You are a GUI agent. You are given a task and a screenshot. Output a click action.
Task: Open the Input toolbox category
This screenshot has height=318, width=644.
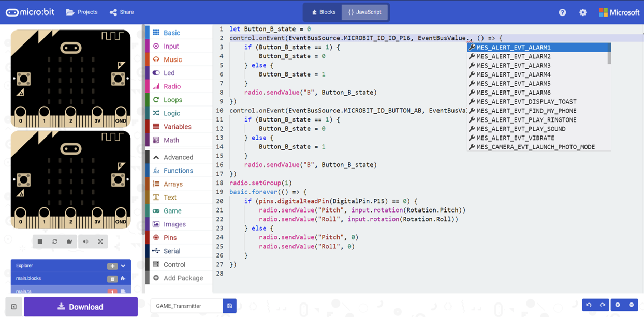click(179, 46)
